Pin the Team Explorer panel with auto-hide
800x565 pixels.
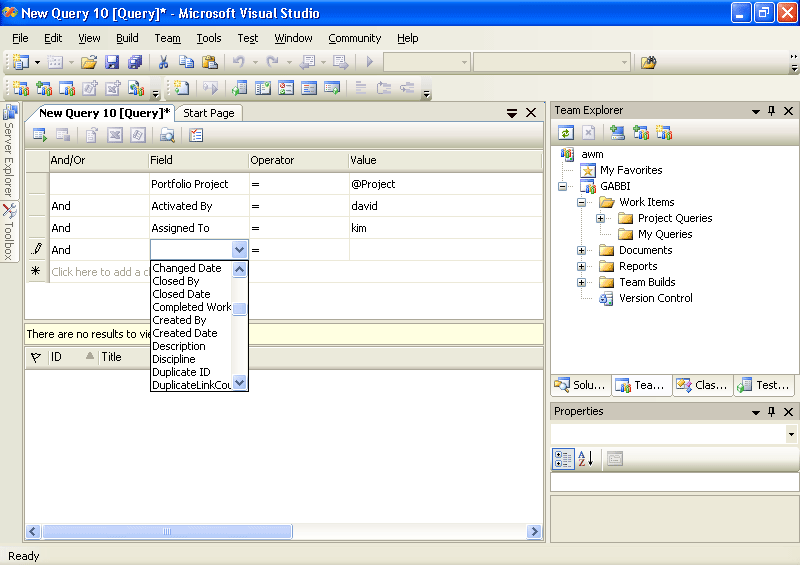coord(771,111)
